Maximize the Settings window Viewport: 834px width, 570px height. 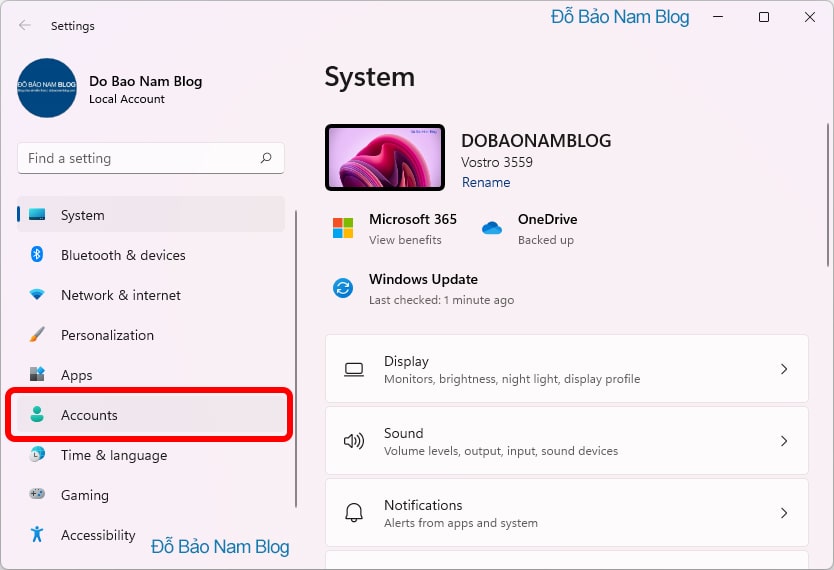point(764,17)
